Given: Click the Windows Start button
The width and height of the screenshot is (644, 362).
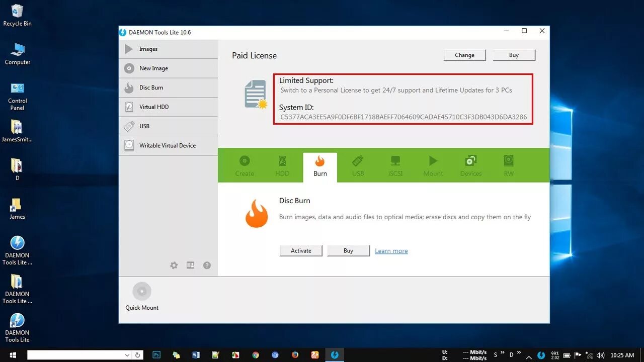Looking at the screenshot, I should tap(13, 355).
